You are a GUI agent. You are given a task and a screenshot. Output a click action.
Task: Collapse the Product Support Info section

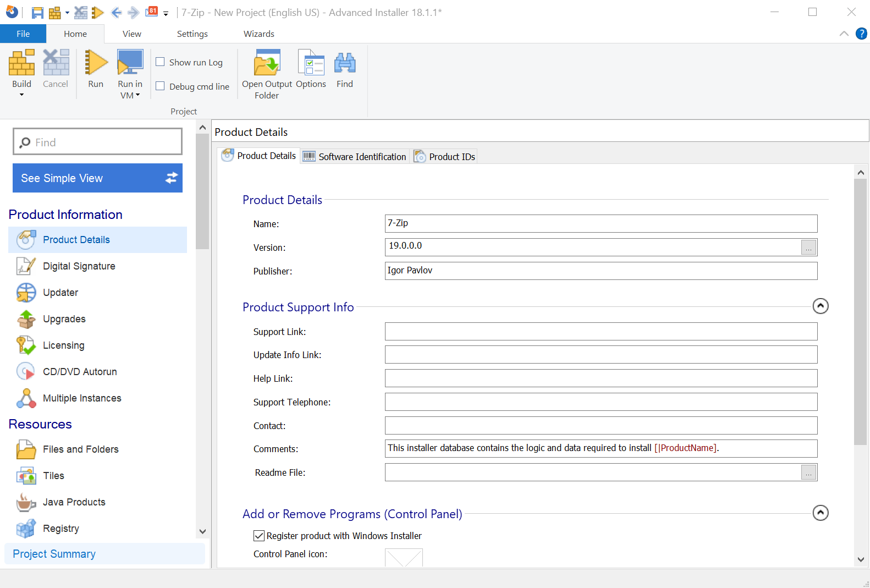(x=821, y=306)
